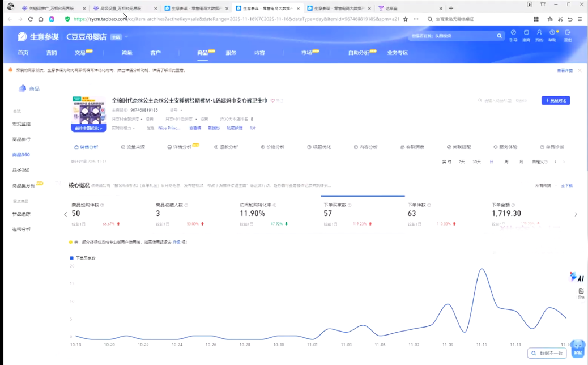Click the search magnifier icon in header

[499, 36]
